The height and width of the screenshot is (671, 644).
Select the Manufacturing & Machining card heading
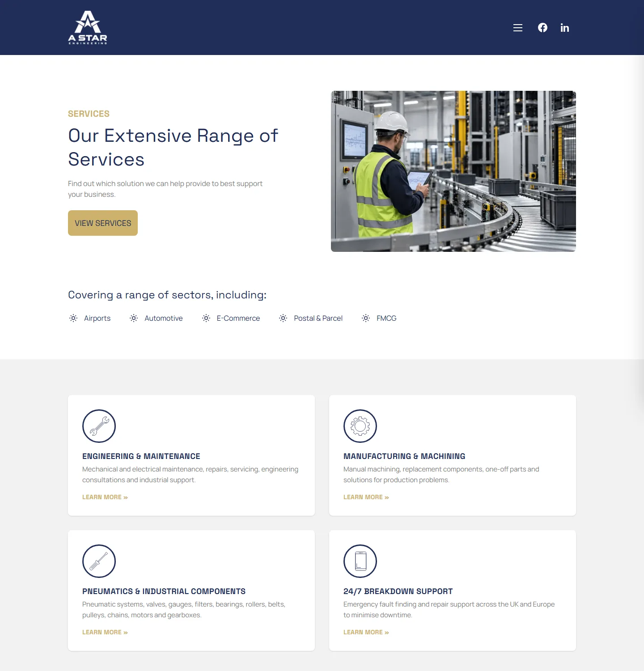(x=404, y=456)
